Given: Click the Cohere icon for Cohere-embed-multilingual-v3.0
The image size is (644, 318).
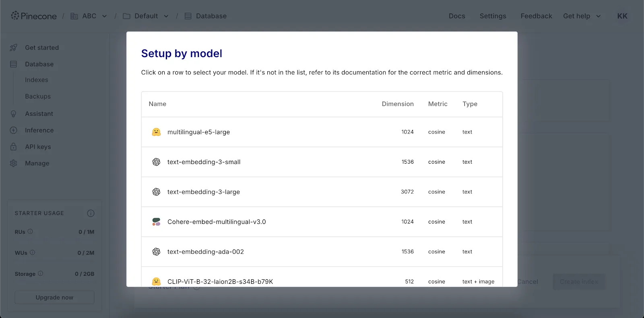Looking at the screenshot, I should [156, 222].
